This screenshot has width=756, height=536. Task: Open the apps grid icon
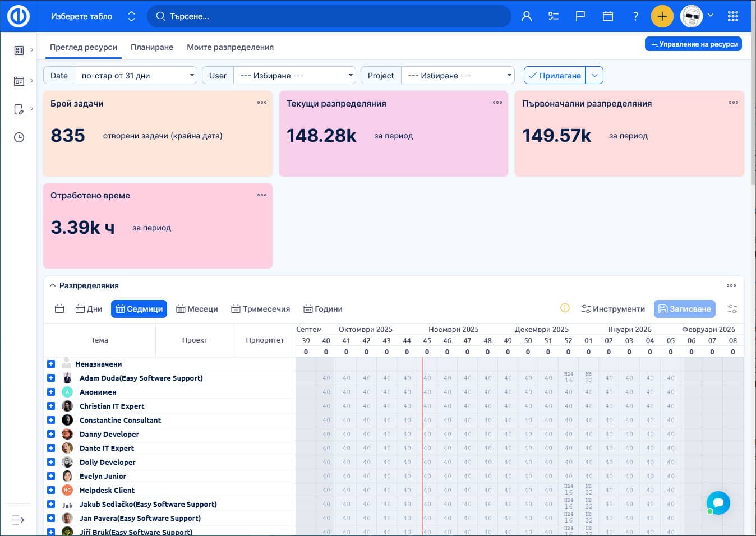point(732,16)
